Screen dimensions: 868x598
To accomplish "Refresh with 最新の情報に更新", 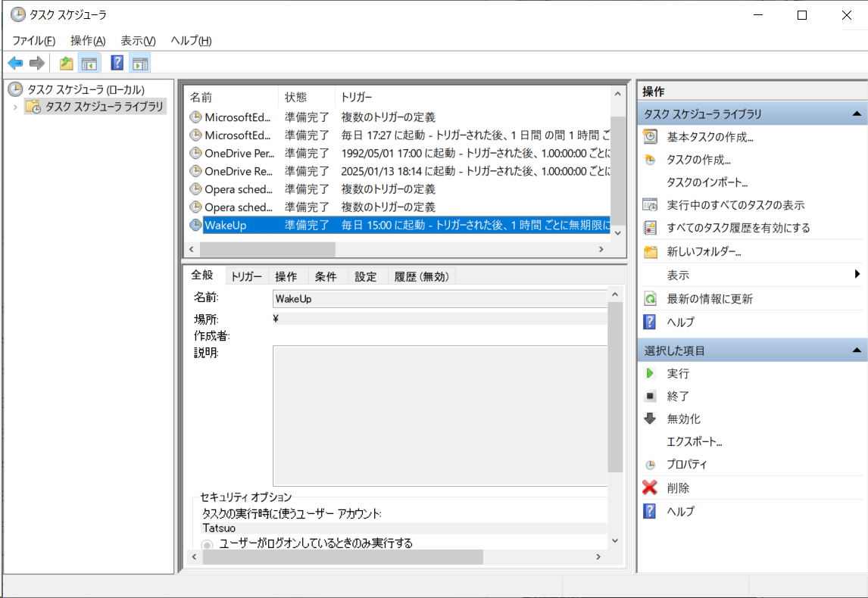I will click(x=704, y=298).
